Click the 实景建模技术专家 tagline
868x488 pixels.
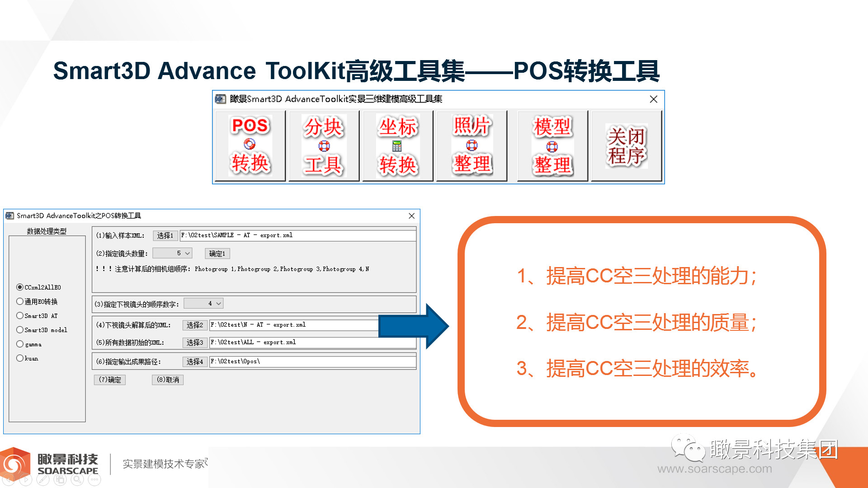tap(165, 464)
